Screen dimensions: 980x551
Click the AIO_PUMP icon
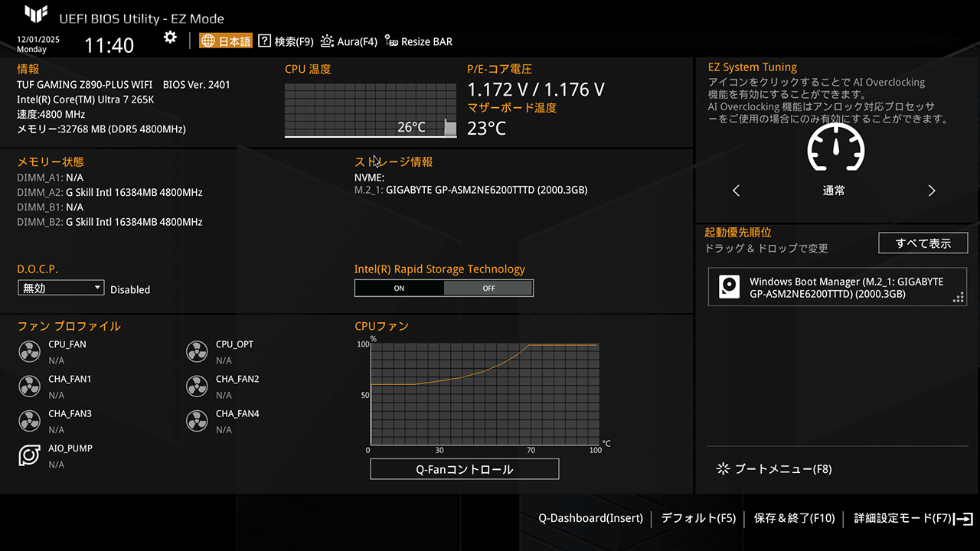[29, 455]
